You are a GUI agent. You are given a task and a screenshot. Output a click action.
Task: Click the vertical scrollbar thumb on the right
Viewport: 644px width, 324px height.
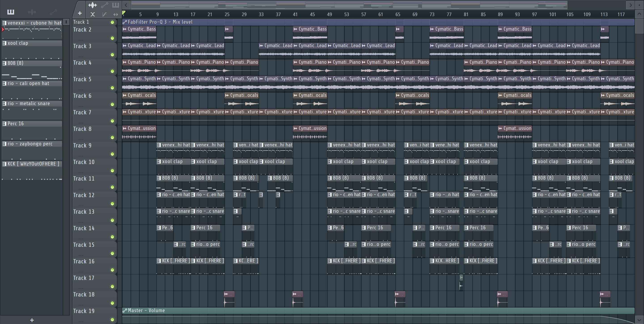click(x=640, y=26)
